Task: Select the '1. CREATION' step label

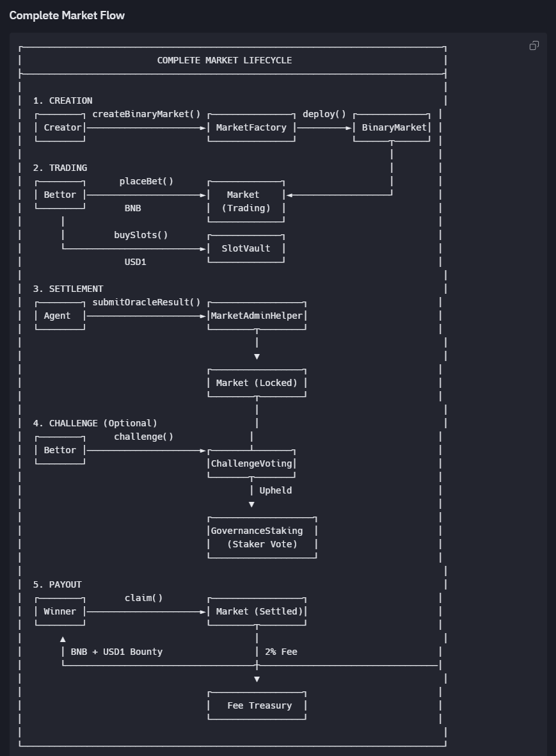Action: 63,101
